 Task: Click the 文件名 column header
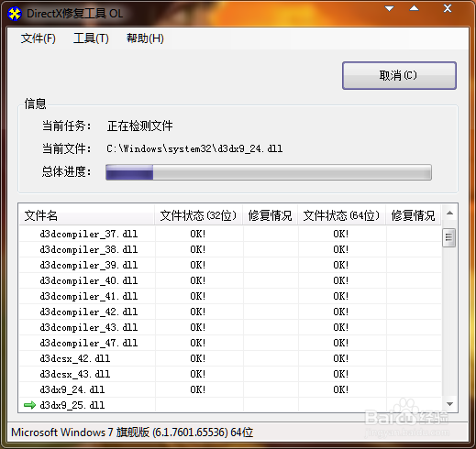pos(86,215)
